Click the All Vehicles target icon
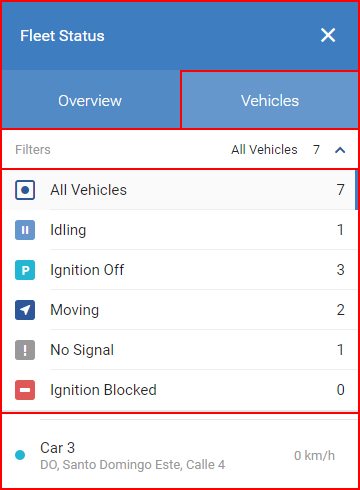The height and width of the screenshot is (490, 360). point(25,190)
